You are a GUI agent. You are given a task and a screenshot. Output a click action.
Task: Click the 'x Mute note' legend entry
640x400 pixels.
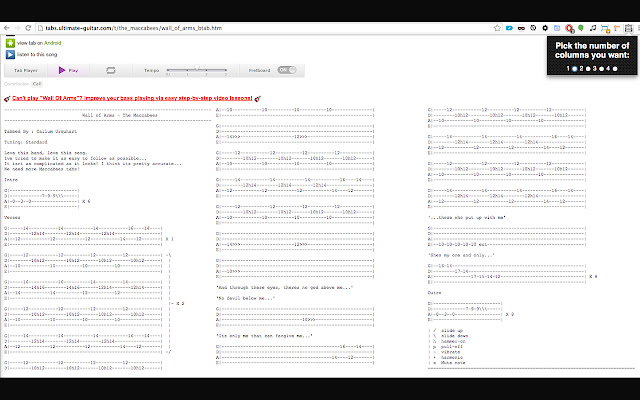click(449, 362)
